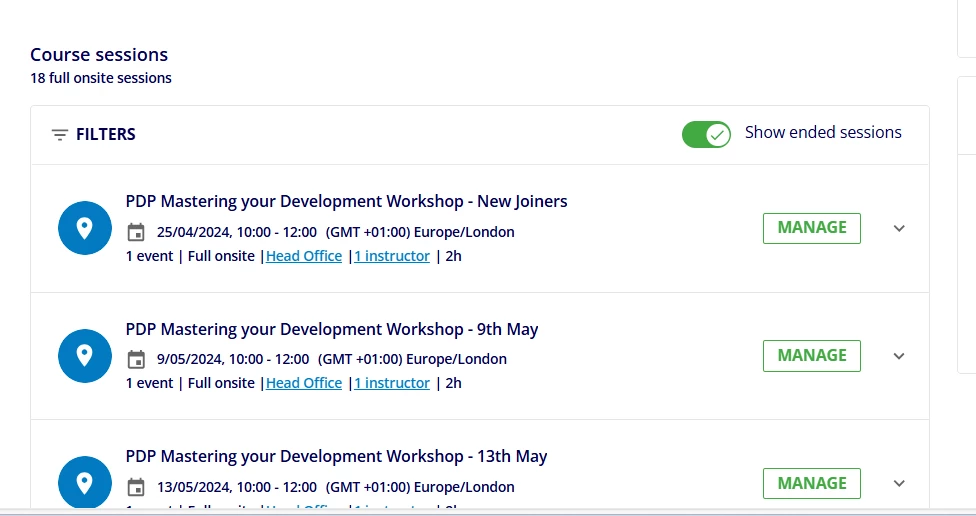Click location pin icon for New Joiners session

click(85, 228)
